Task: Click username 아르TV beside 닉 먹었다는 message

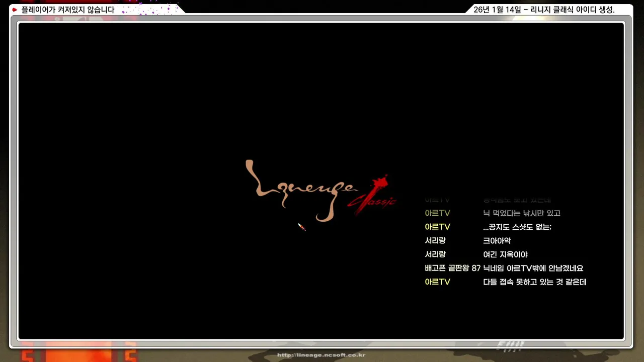Action: pos(438,213)
